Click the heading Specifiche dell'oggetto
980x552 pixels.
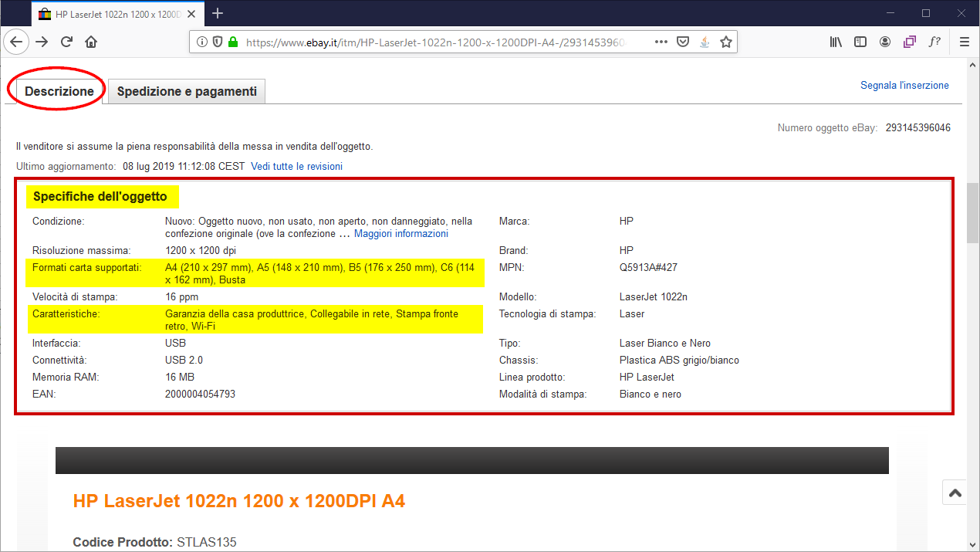click(100, 197)
